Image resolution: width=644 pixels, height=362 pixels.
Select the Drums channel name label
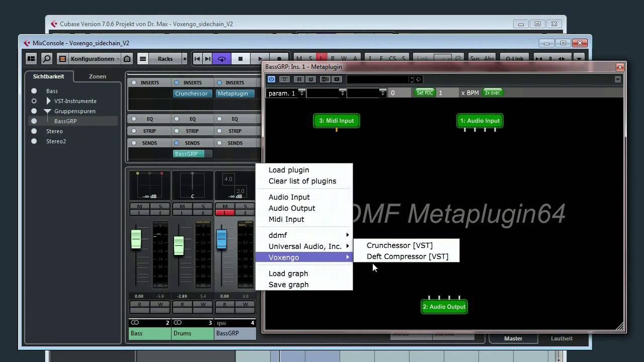pos(192,333)
